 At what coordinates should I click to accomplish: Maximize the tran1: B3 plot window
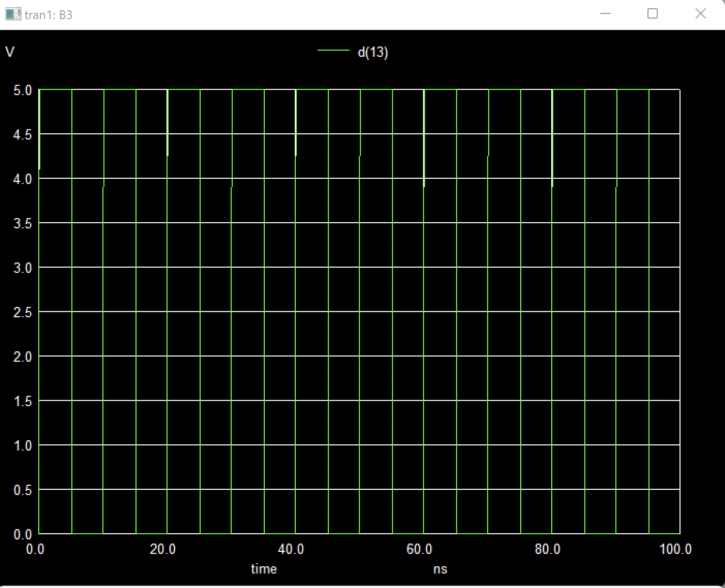(x=653, y=14)
